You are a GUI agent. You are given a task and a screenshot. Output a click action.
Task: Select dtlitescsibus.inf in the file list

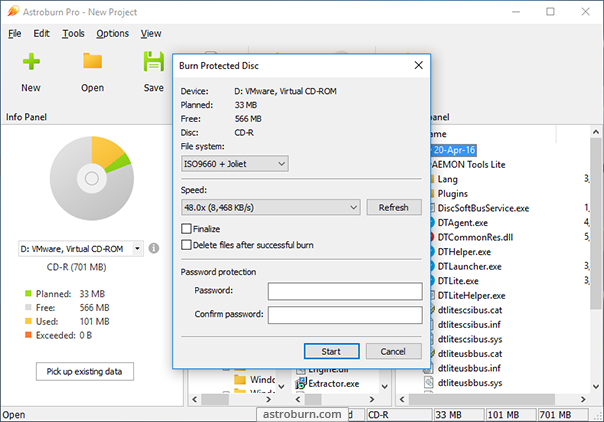(x=469, y=325)
